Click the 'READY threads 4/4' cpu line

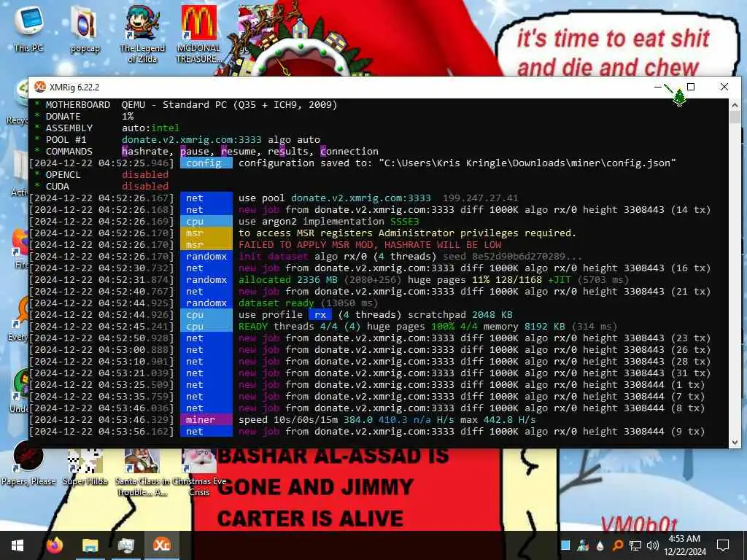(427, 326)
